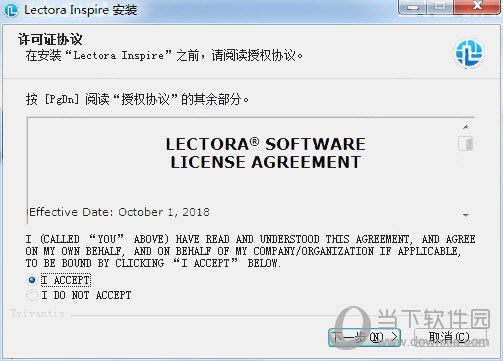Click the 取消(C) cancel button
Image resolution: width=503 pixels, height=361 pixels.
point(449,337)
